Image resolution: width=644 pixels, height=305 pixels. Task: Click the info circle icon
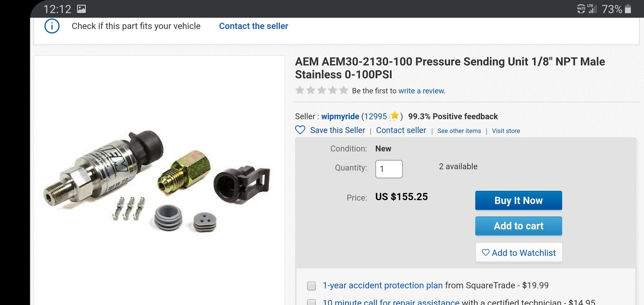pos(52,26)
